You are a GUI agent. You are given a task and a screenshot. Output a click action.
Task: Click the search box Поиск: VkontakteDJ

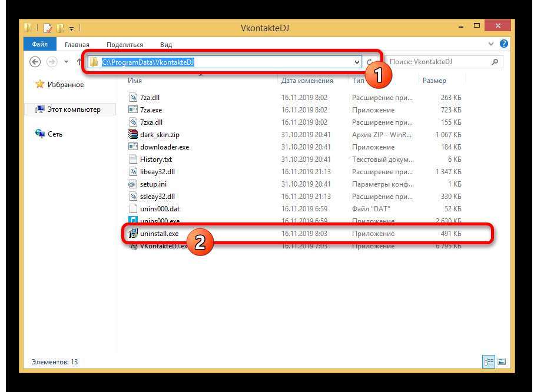445,62
